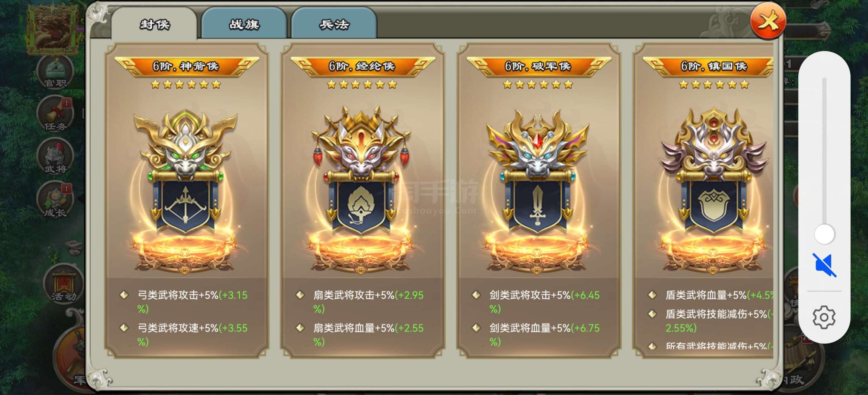Open volume settings gear

824,317
